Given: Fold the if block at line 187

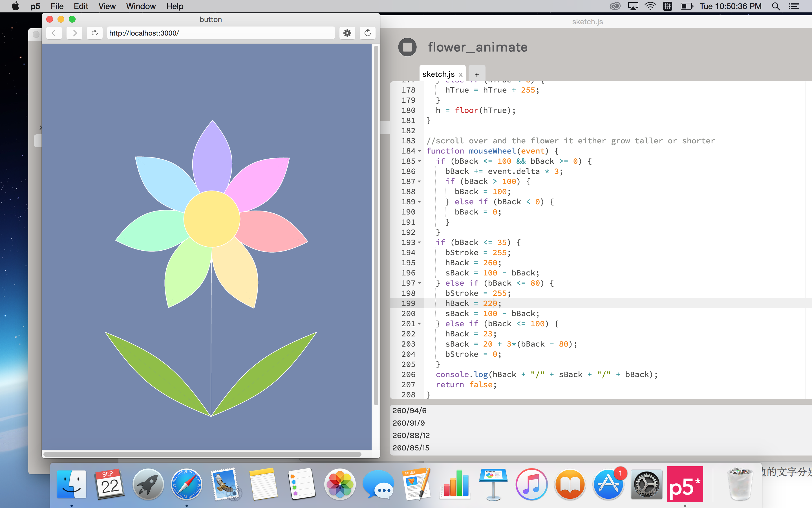Looking at the screenshot, I should [x=419, y=182].
